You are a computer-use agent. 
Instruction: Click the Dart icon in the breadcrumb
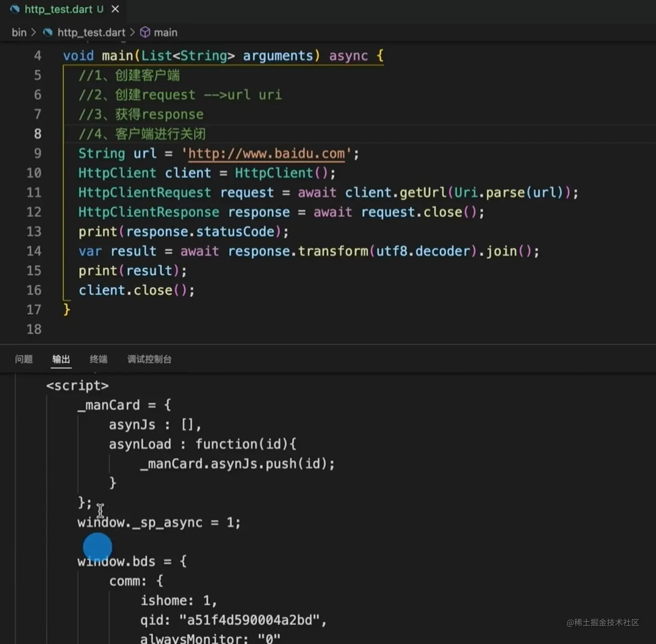click(x=48, y=33)
